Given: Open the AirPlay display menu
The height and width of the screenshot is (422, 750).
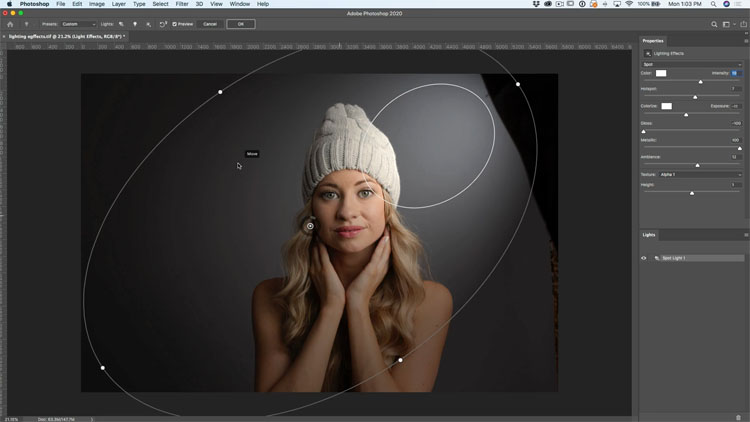Looking at the screenshot, I should point(617,4).
